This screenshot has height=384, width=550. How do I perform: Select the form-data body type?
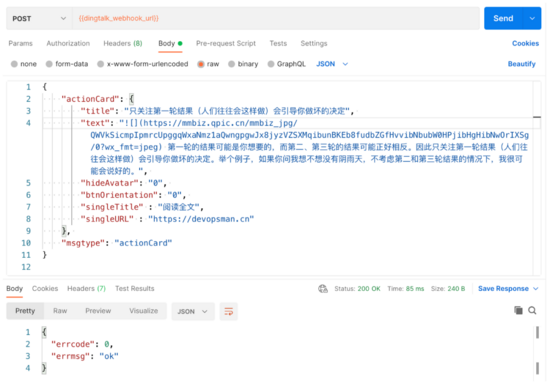coord(67,64)
